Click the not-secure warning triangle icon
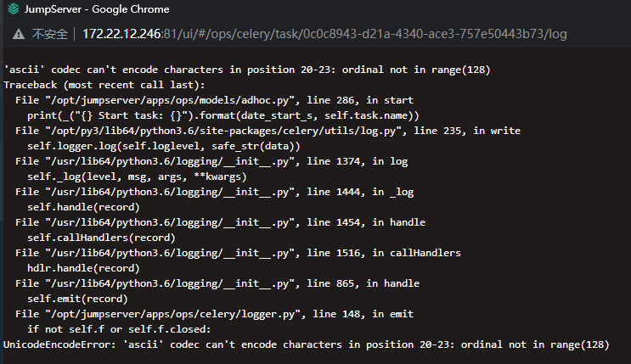Viewport: 631px width, 364px height. (19, 34)
